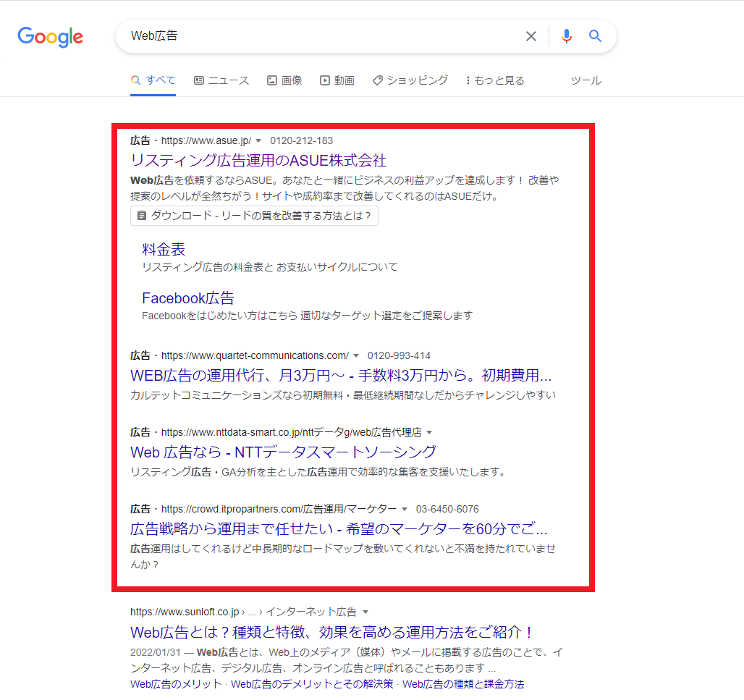Image resolution: width=744 pixels, height=700 pixels.
Task: Click the quartet-communications.com ad URL
Action: (255, 355)
